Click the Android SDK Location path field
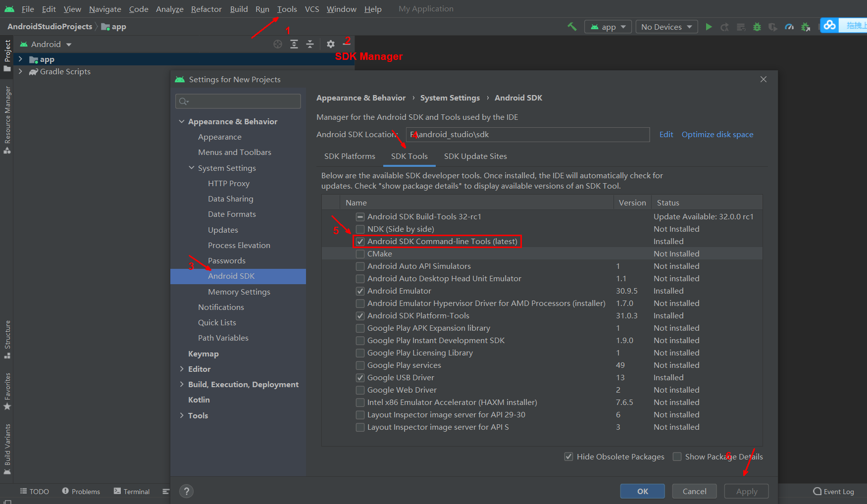The width and height of the screenshot is (867, 504). point(528,135)
